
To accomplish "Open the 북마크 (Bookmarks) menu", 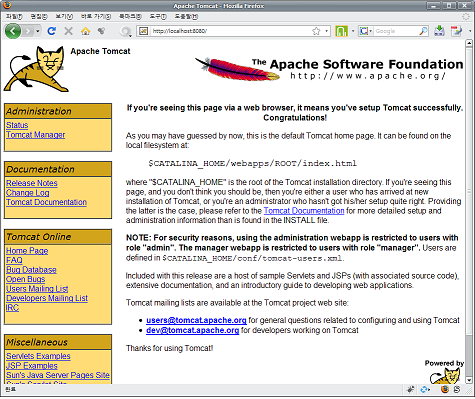I will (130, 16).
